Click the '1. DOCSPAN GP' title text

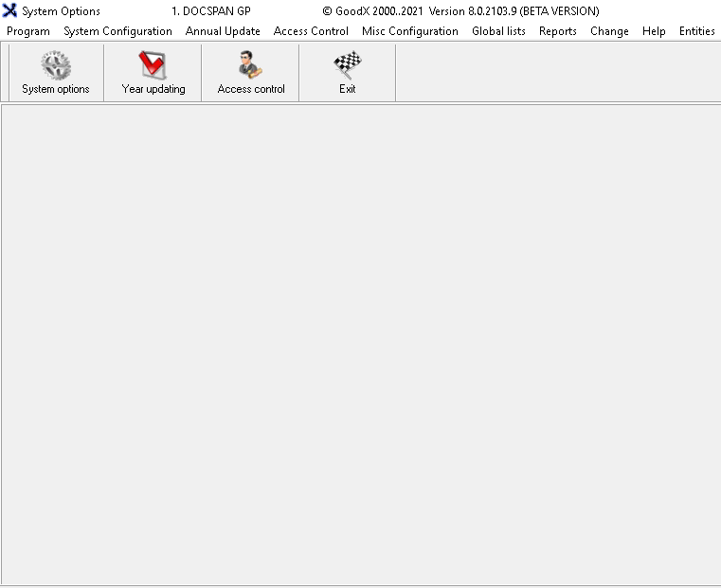pos(211,11)
